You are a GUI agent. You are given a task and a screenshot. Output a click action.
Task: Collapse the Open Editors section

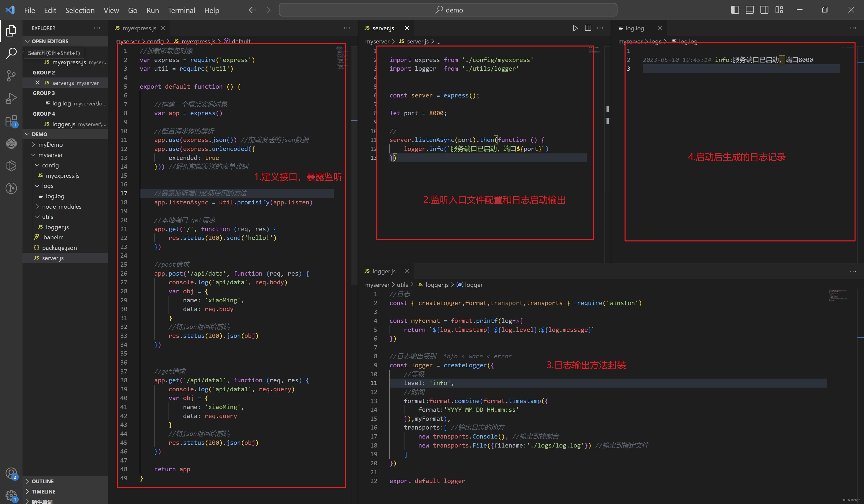click(50, 41)
